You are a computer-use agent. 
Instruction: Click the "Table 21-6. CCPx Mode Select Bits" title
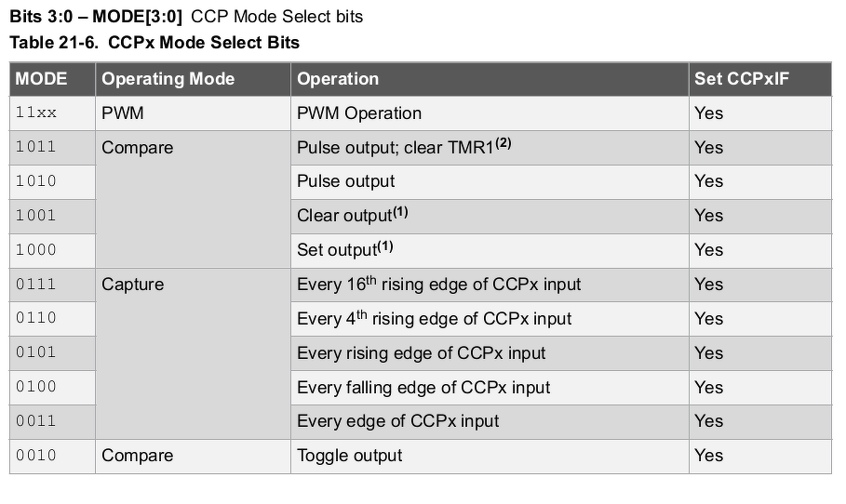pyautogui.click(x=154, y=43)
